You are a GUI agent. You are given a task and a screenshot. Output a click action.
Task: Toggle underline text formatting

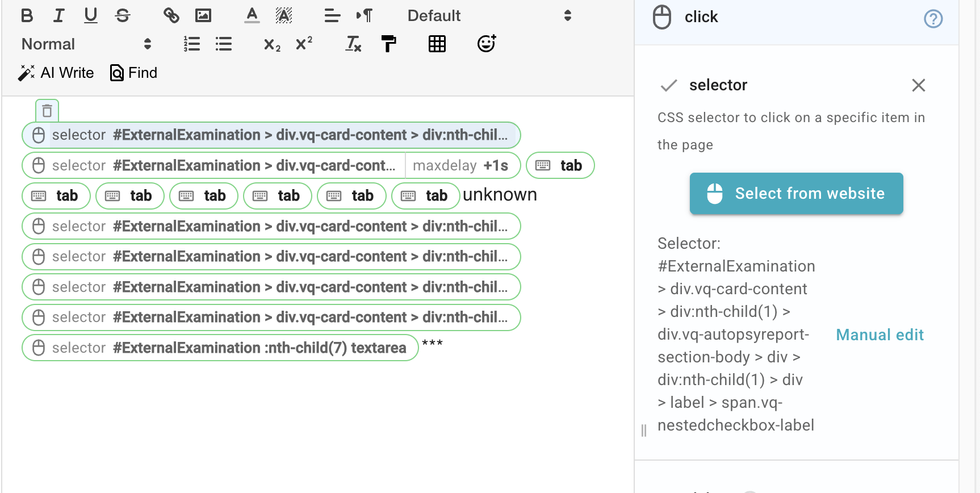click(90, 15)
